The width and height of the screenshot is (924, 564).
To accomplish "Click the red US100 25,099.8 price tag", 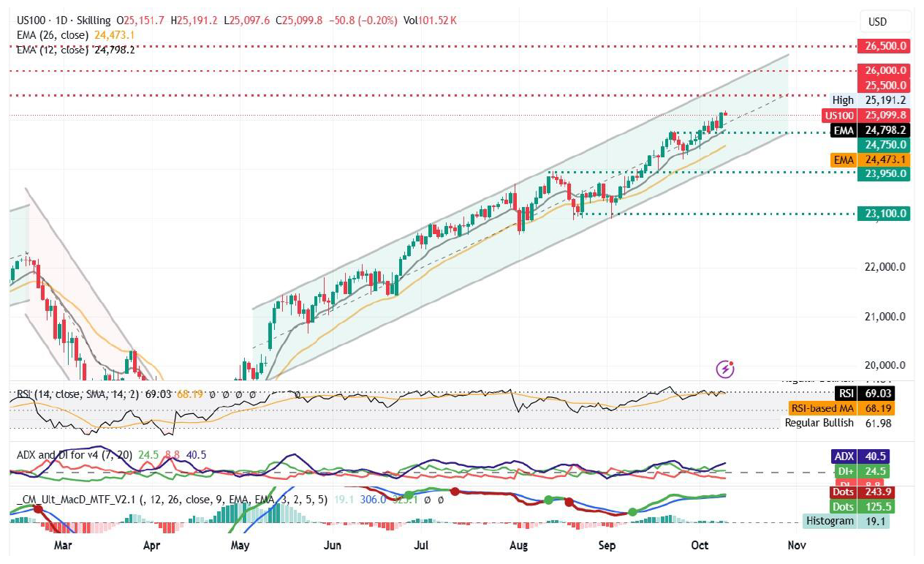I will click(x=866, y=116).
